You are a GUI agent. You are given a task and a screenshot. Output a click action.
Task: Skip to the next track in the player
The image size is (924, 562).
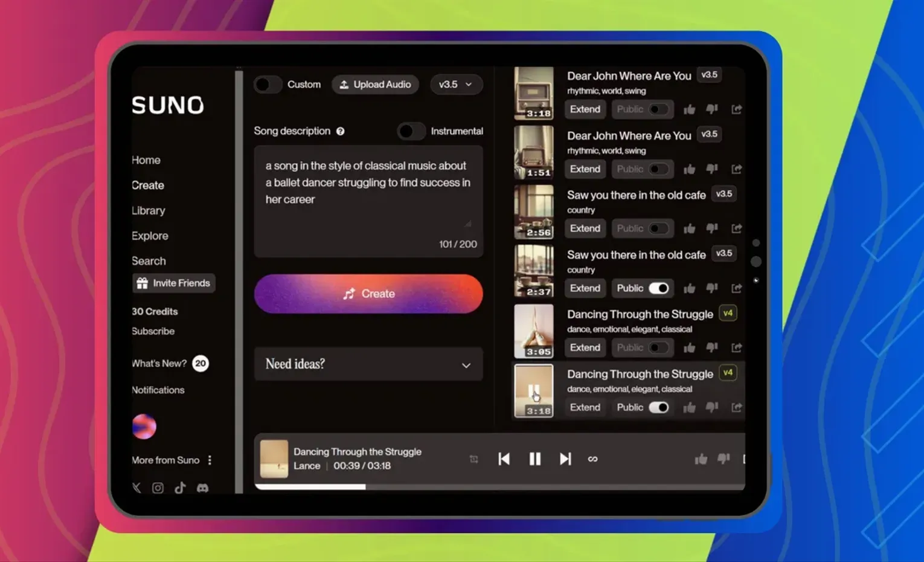565,459
